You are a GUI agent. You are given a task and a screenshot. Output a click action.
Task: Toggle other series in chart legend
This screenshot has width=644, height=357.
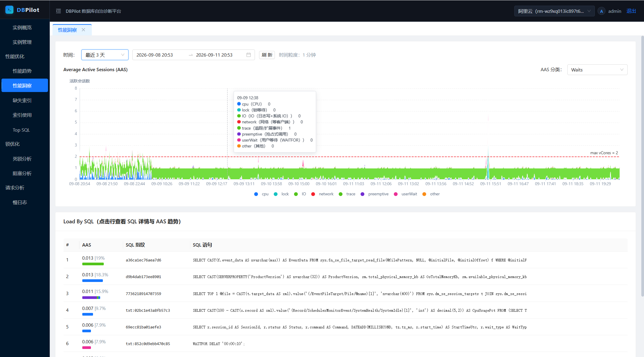[x=431, y=194]
